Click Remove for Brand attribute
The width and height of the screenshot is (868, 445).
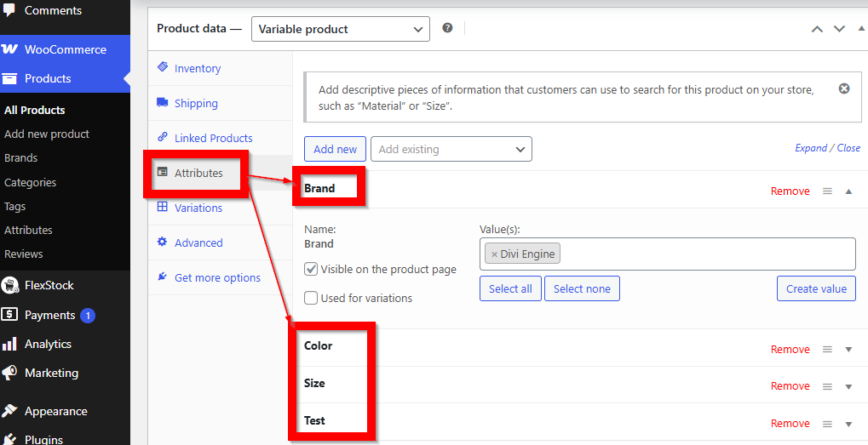790,191
